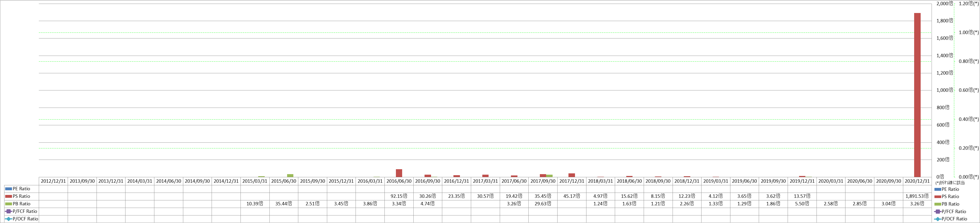Image resolution: width=980 pixels, height=223 pixels.
Task: Select the 2016/12/31 date column header
Action: pyautogui.click(x=457, y=181)
